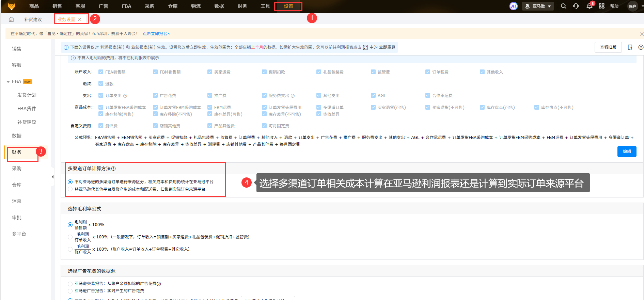Open 仓库 in the left sidebar

pyautogui.click(x=17, y=185)
